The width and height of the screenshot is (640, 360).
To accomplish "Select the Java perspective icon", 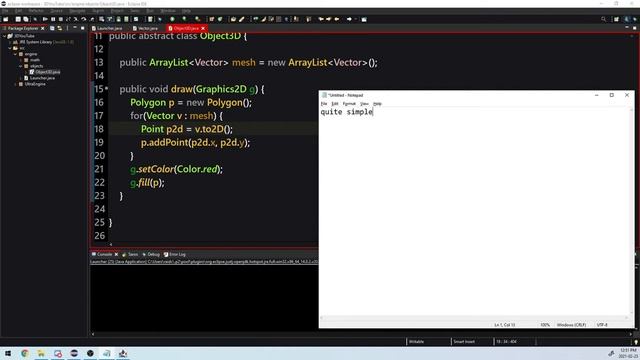I will (x=627, y=19).
